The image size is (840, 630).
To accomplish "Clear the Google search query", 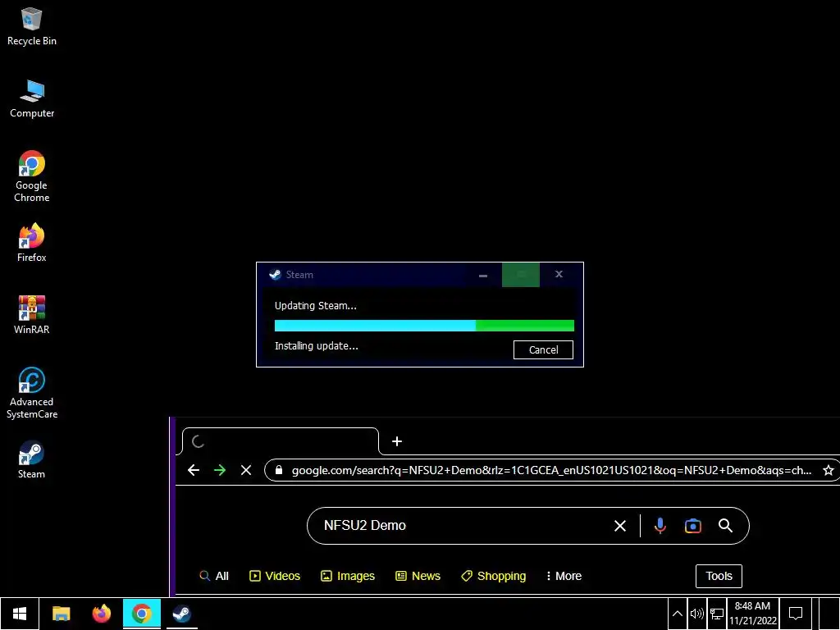I will pos(620,526).
